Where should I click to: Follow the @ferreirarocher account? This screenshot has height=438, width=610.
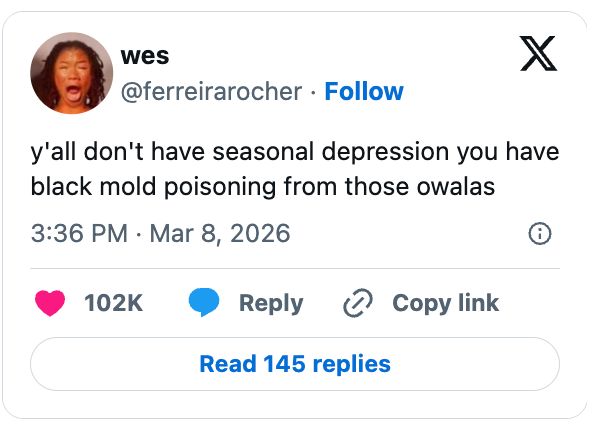[x=364, y=91]
